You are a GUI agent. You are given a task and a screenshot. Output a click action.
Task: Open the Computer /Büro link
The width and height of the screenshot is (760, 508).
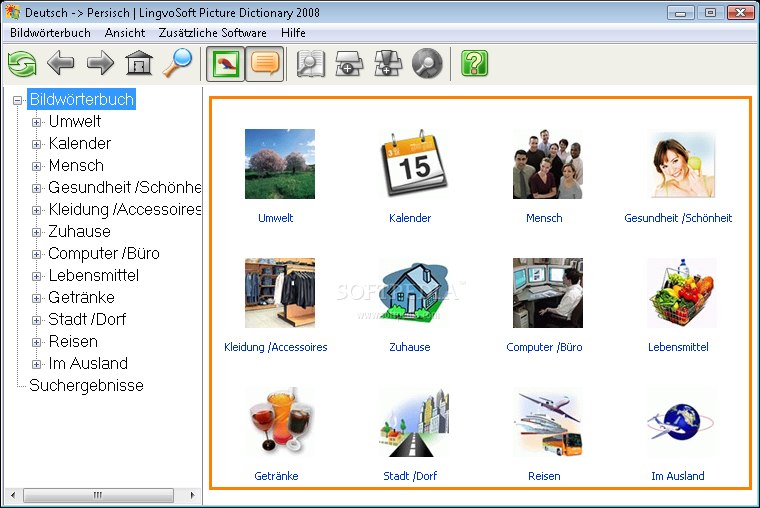click(544, 347)
